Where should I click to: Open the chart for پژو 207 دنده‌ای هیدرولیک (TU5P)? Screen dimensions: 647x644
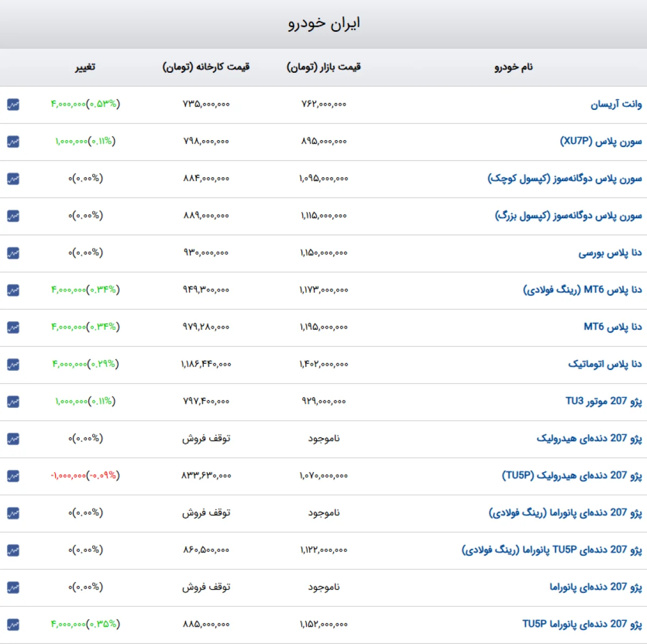coord(13,475)
